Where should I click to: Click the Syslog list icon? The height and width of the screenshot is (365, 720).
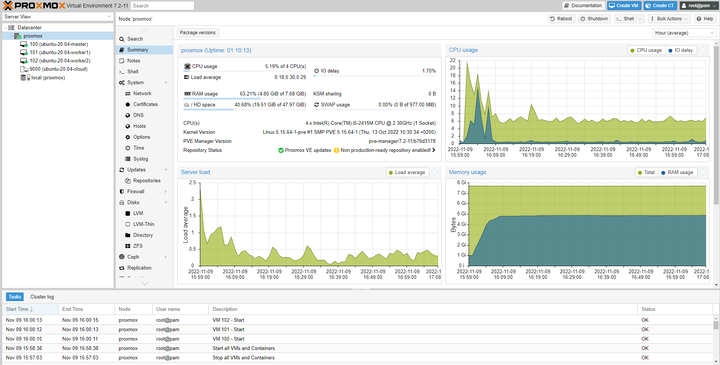[x=128, y=159]
